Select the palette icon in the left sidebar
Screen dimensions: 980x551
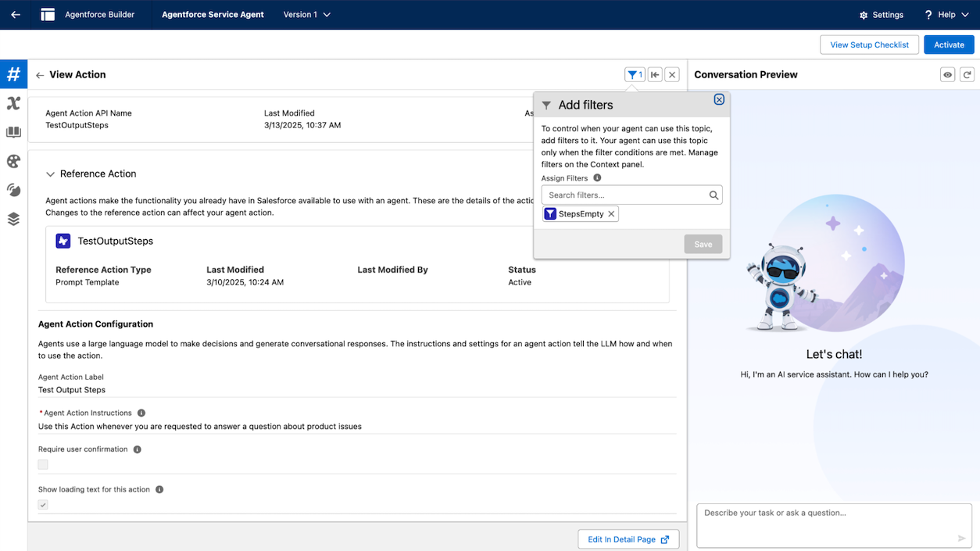pyautogui.click(x=13, y=160)
